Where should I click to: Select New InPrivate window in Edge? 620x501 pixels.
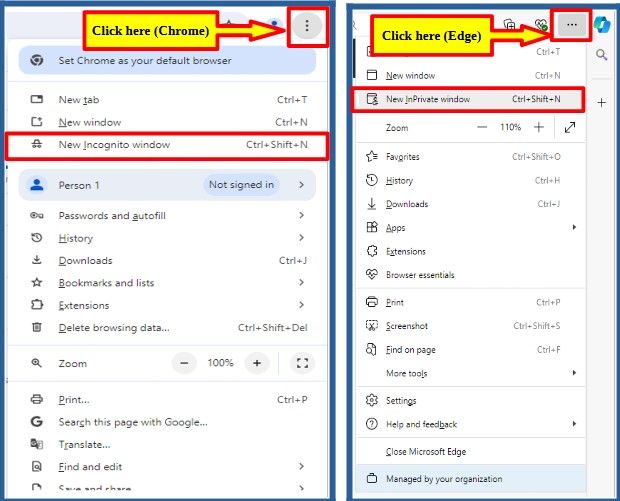[x=468, y=99]
